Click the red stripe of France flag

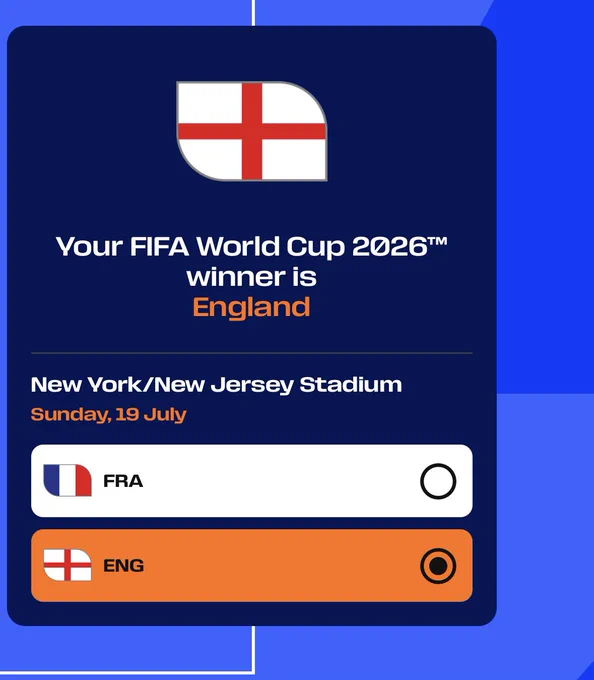click(84, 481)
